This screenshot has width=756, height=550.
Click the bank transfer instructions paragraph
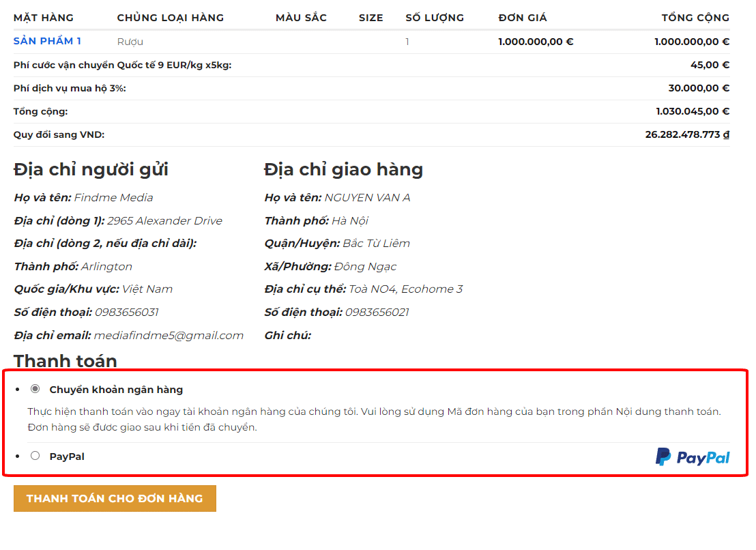[x=374, y=420]
